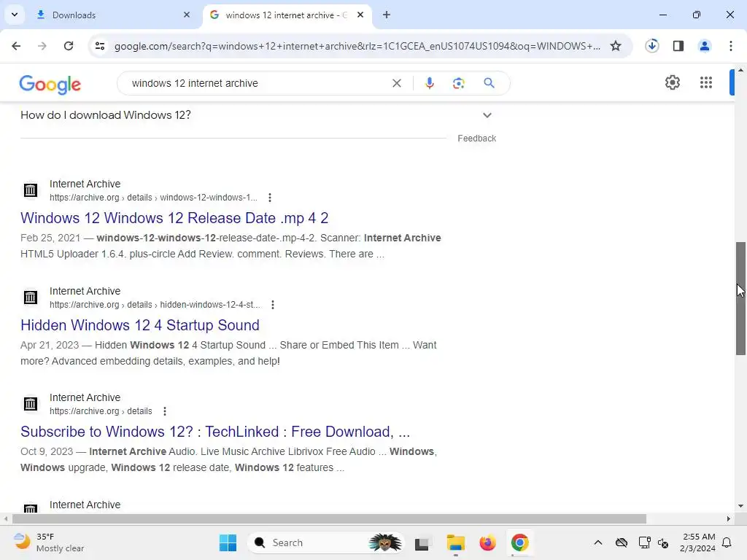Open Google apps grid

pyautogui.click(x=706, y=82)
